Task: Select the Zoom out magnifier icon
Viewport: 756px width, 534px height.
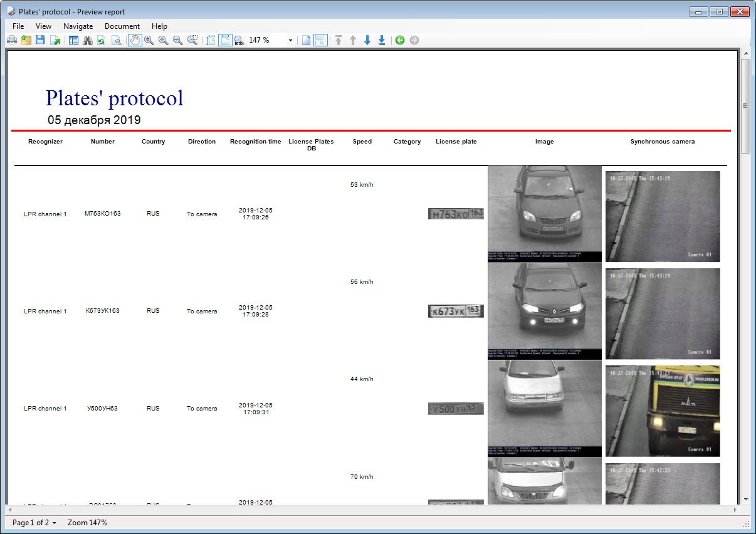Action: click(177, 40)
